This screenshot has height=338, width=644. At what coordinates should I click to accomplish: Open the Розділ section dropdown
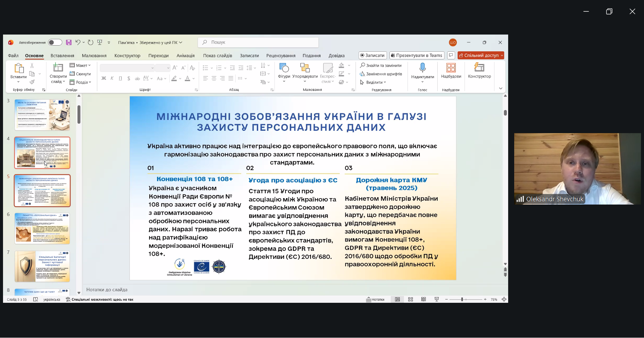[x=80, y=82]
